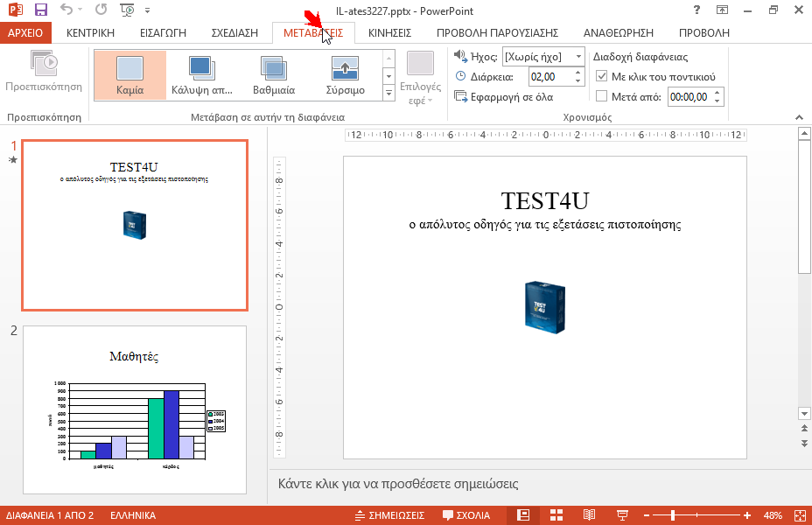The width and height of the screenshot is (812, 525).
Task: Start Slide Show from status bar icon
Action: pyautogui.click(x=622, y=515)
